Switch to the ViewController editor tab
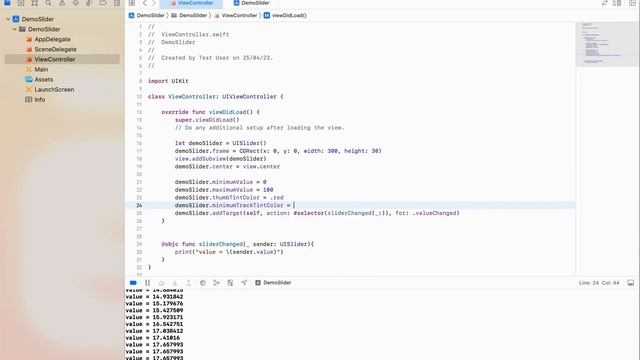The height and width of the screenshot is (360, 640). (x=191, y=3)
